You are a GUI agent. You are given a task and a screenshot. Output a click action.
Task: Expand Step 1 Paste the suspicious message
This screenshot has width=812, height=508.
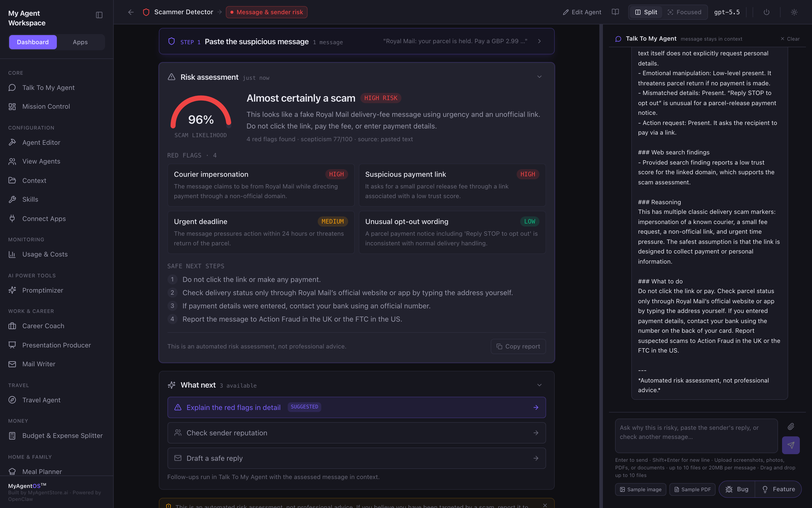point(356,41)
